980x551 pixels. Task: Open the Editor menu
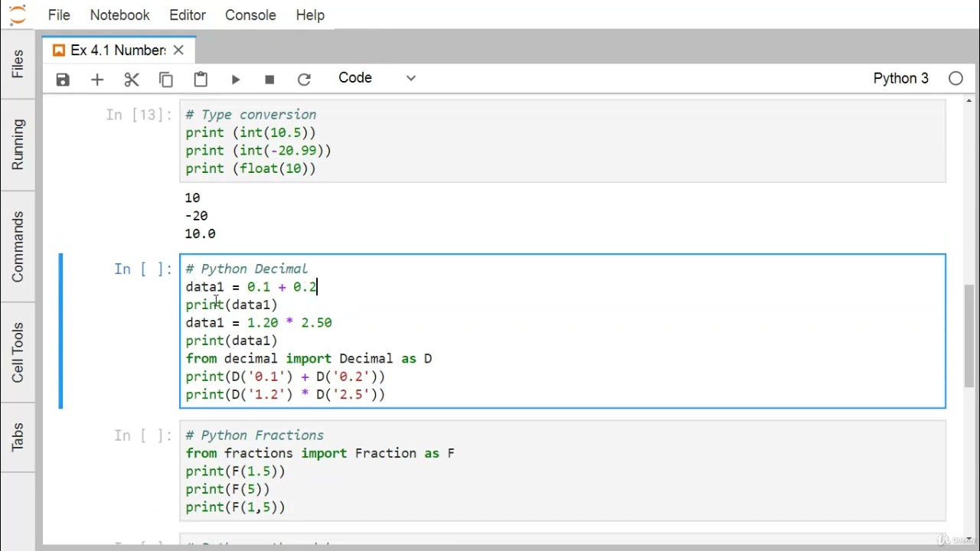(x=188, y=15)
